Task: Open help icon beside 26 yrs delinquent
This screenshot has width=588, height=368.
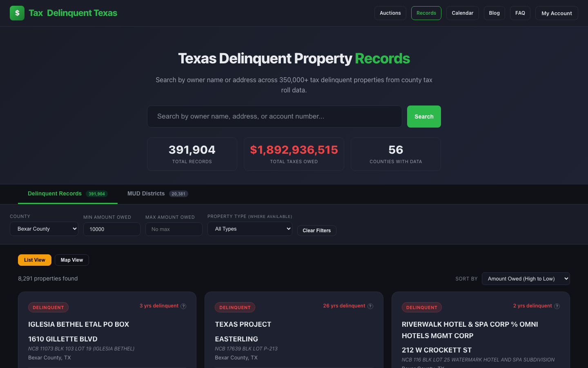Action: pos(370,306)
